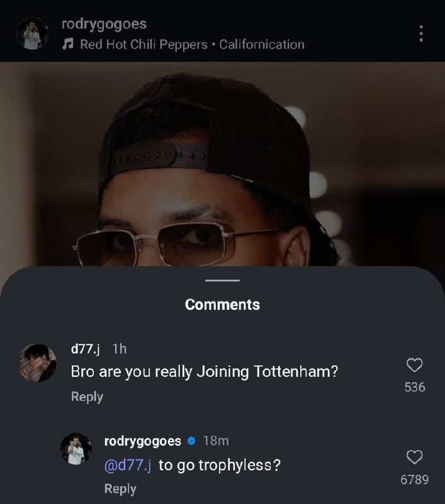The width and height of the screenshot is (445, 504).
Task: Reply to d77.j's comment
Action: pos(87,396)
